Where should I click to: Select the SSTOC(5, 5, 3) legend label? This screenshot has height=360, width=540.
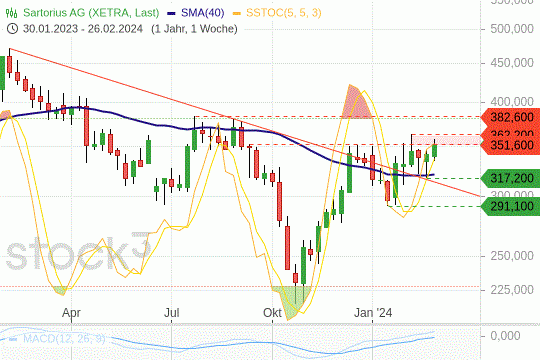click(283, 13)
